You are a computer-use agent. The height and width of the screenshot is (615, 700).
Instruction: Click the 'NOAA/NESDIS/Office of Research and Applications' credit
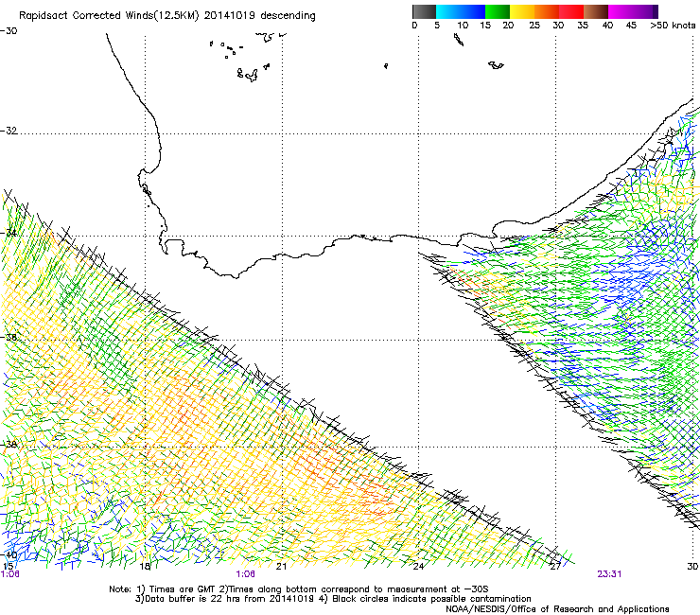(557, 609)
